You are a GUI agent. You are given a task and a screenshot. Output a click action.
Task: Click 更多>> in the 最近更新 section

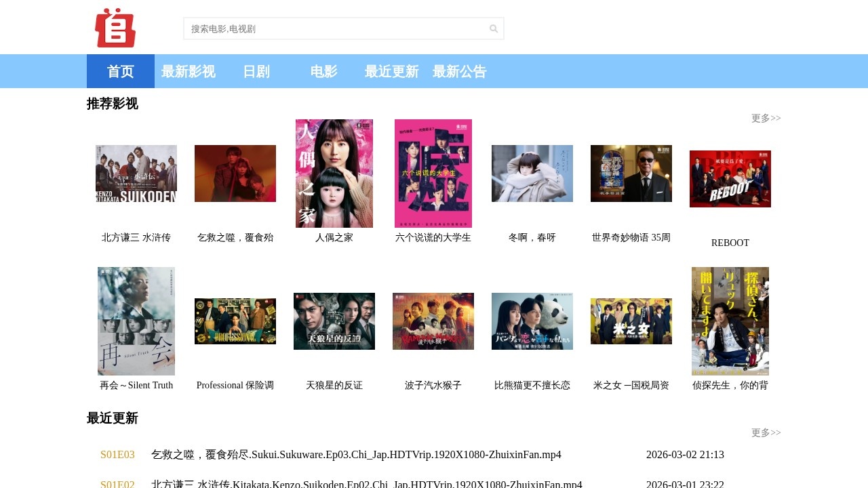click(x=766, y=432)
